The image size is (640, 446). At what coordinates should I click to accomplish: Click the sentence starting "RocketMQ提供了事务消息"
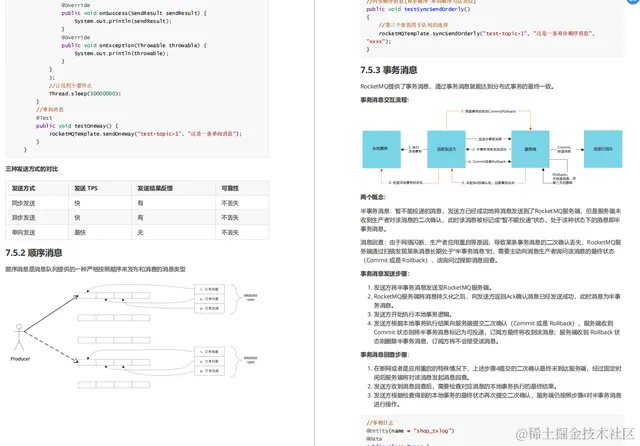pos(457,86)
